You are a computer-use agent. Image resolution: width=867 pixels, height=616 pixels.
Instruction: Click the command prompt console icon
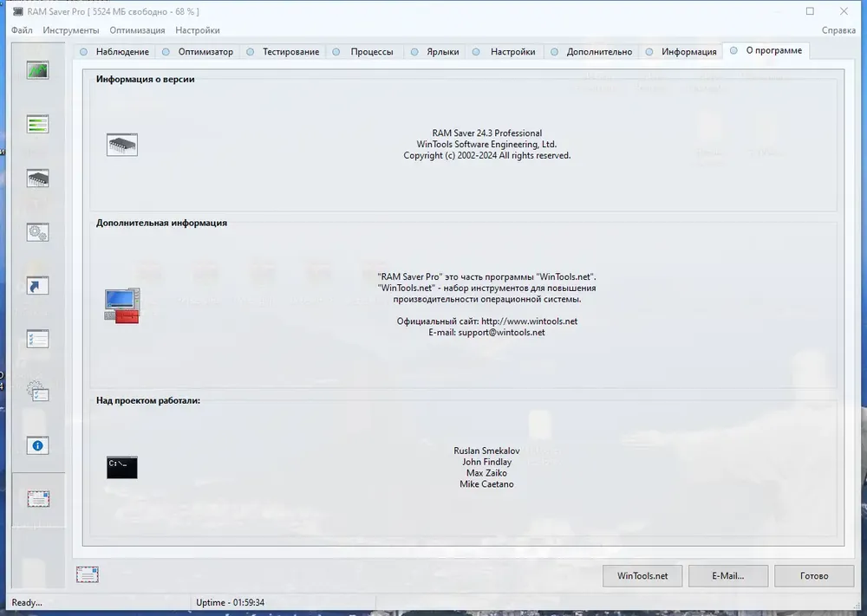[x=122, y=467]
